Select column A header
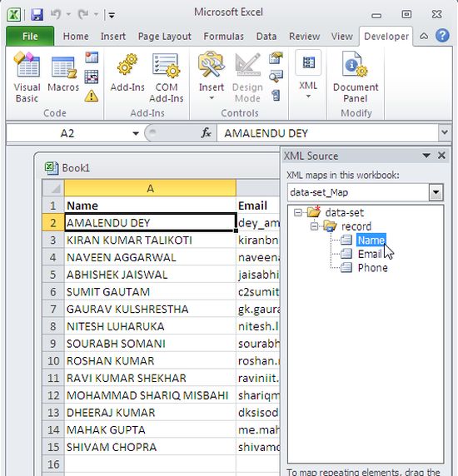458x476 pixels. pos(150,188)
